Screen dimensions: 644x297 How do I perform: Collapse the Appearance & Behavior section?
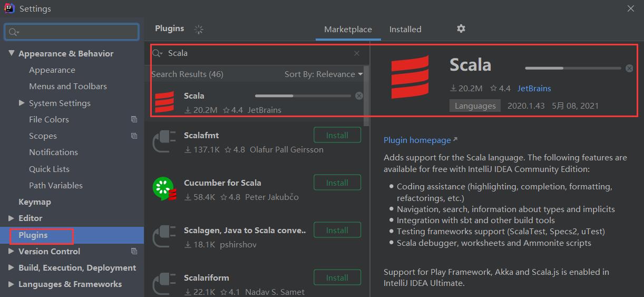pos(12,53)
